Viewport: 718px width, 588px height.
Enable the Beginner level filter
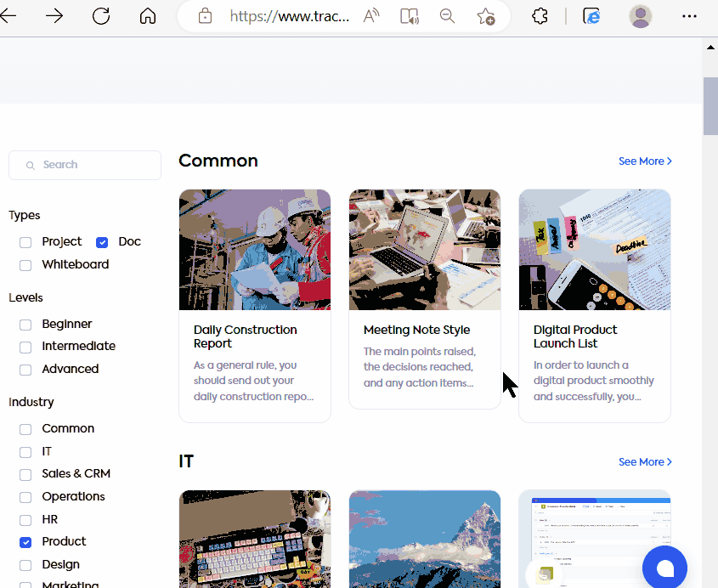point(25,324)
